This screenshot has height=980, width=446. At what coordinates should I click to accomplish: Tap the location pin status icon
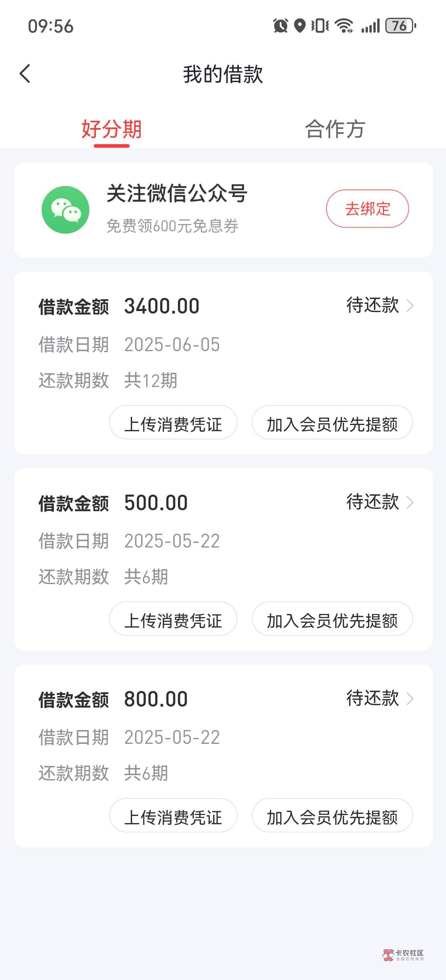[x=300, y=26]
